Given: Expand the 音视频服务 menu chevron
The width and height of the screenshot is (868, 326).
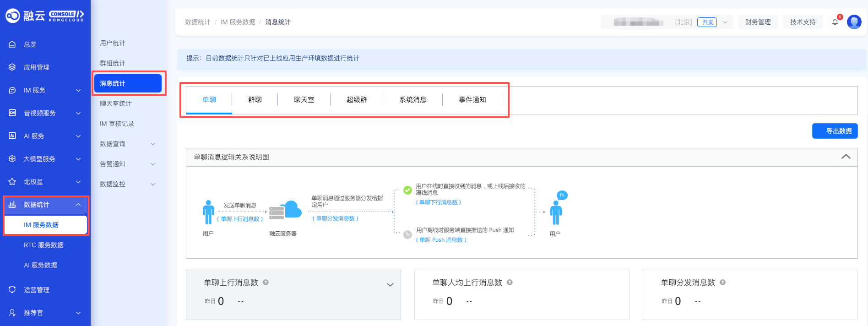Looking at the screenshot, I should (78, 113).
